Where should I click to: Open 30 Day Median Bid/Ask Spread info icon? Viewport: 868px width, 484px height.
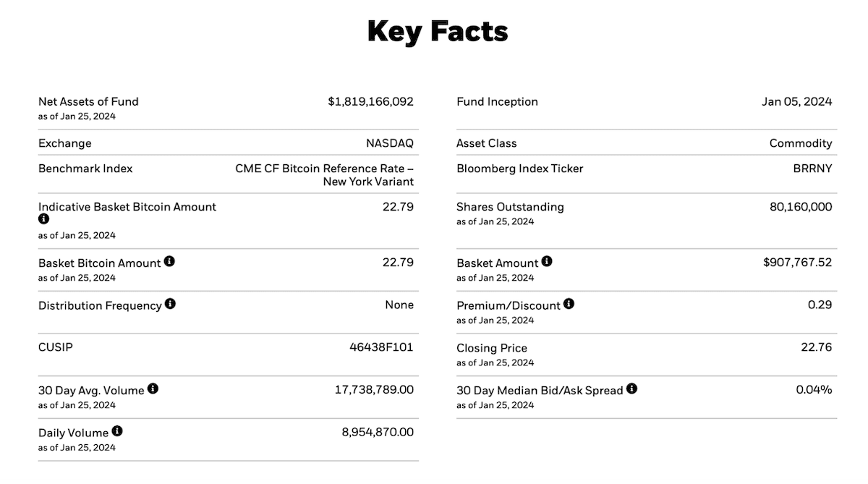[631, 389]
